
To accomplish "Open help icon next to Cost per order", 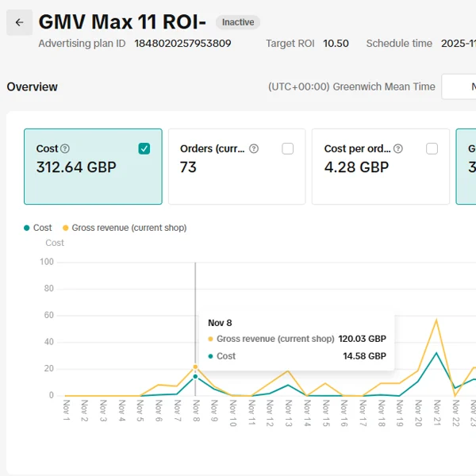I will pyautogui.click(x=398, y=149).
